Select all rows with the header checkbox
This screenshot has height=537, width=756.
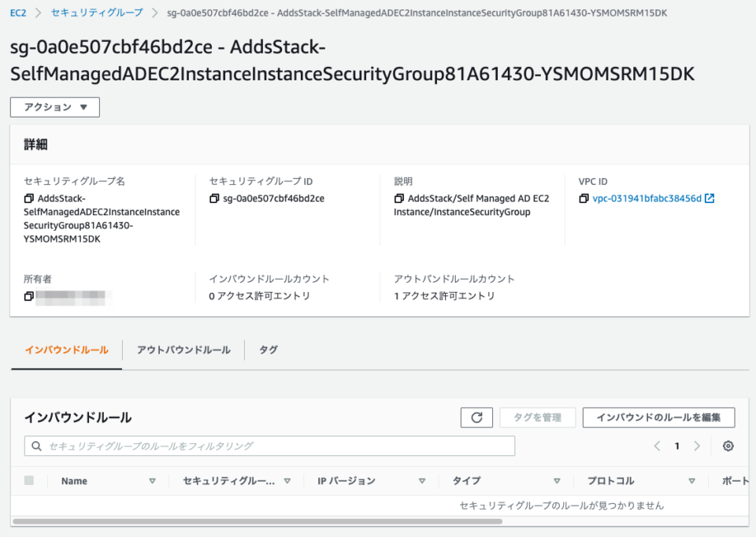pyautogui.click(x=29, y=480)
